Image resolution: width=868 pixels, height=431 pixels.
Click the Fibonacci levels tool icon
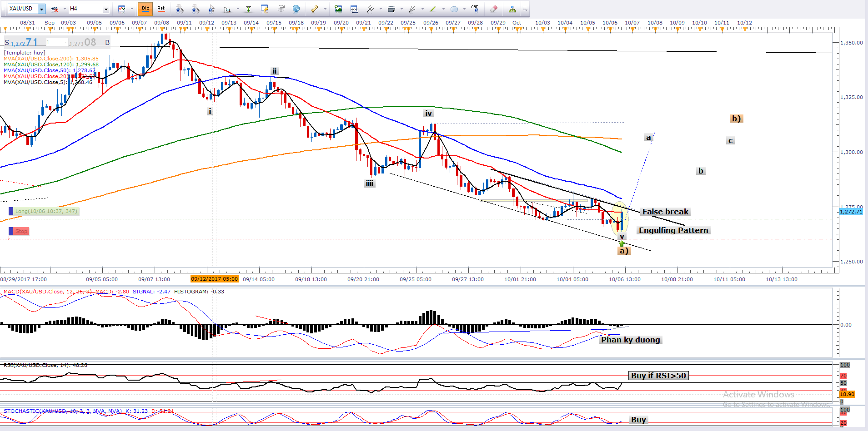point(391,9)
